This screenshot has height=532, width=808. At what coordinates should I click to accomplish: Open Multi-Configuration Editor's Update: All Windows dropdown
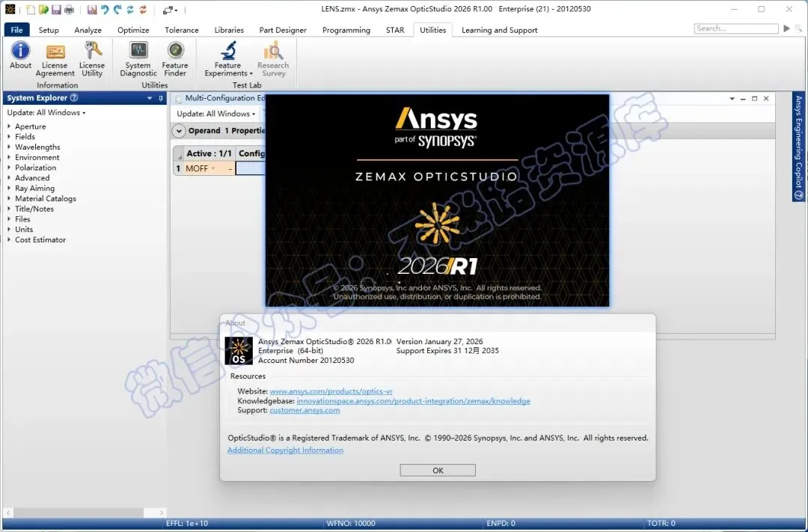coord(216,114)
